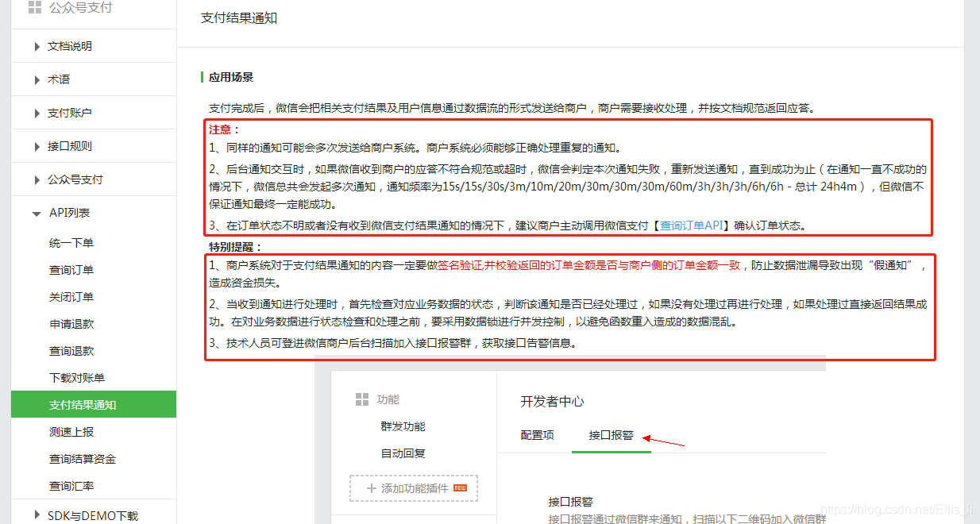This screenshot has height=524, width=980.
Task: Click the grid icon beside 公众号支付 header
Action: click(35, 8)
